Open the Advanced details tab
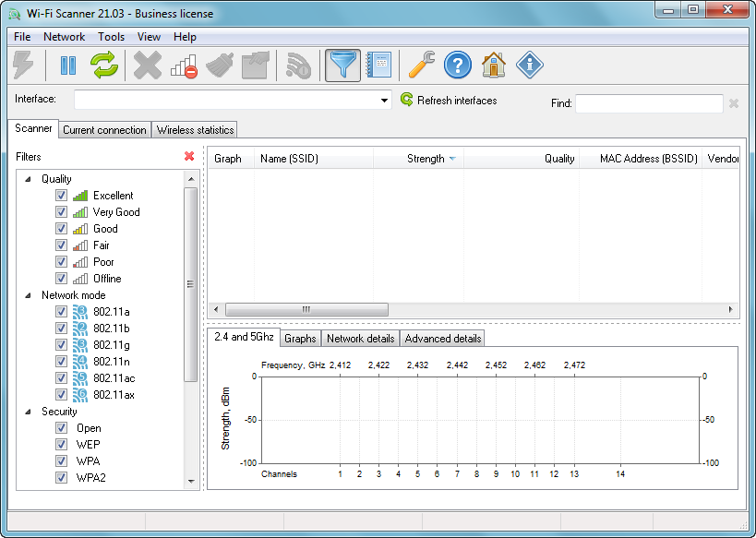The width and height of the screenshot is (756, 538). pyautogui.click(x=442, y=339)
